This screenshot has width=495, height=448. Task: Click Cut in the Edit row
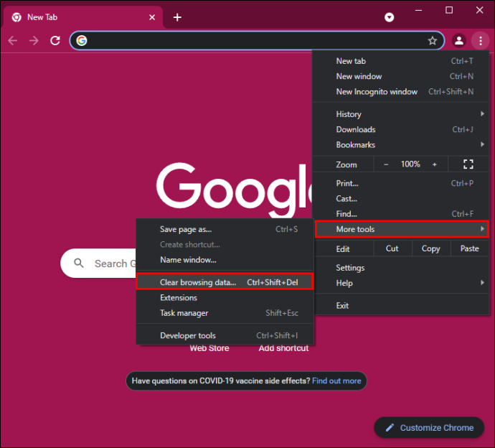click(392, 248)
